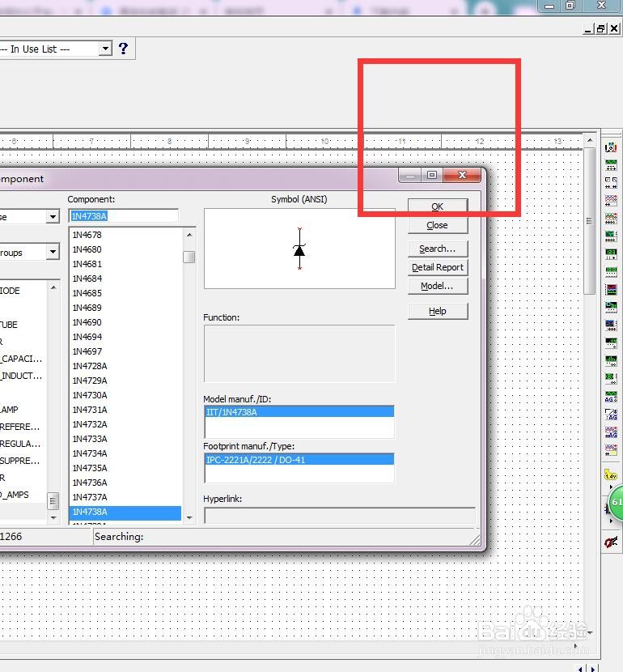
Task: Select the Spectrum Analyzer instrument icon
Action: tap(611, 360)
